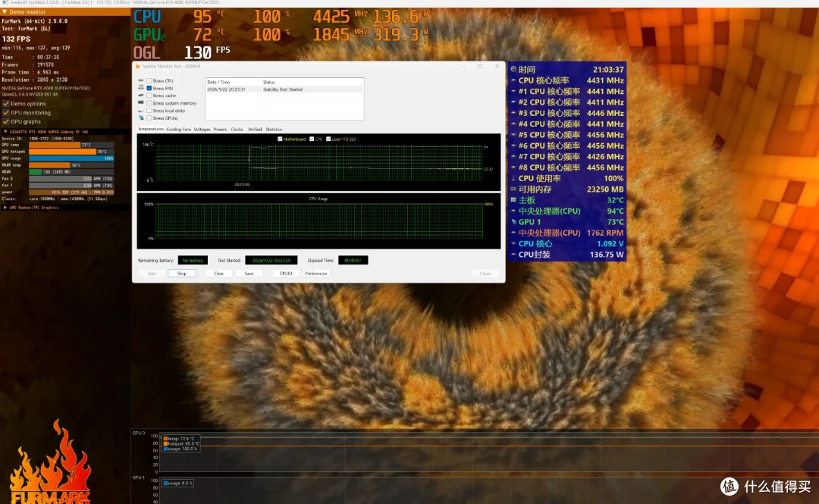Uncheck the Motherboard temperature graph checkbox

pos(280,139)
